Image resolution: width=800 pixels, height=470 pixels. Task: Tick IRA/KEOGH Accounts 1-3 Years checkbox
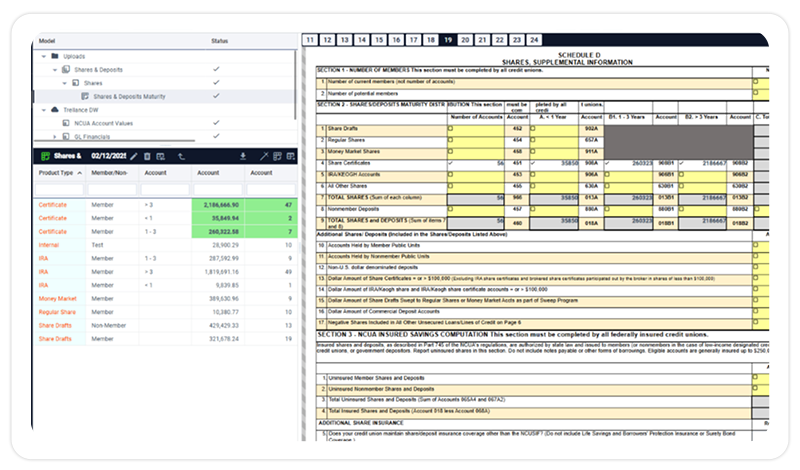tap(607, 175)
